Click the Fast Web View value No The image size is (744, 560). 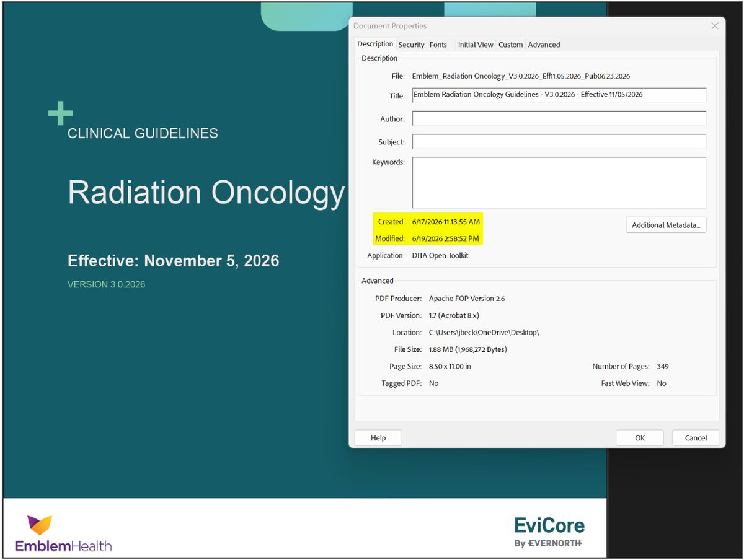[662, 383]
